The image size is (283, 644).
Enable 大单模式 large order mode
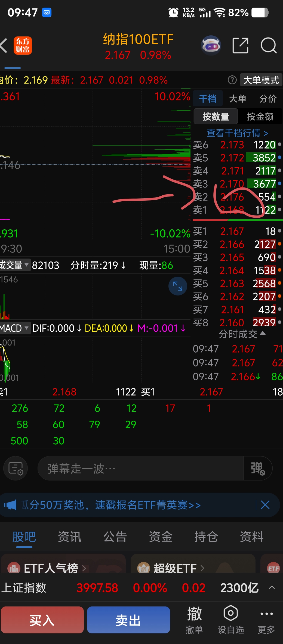click(x=261, y=80)
